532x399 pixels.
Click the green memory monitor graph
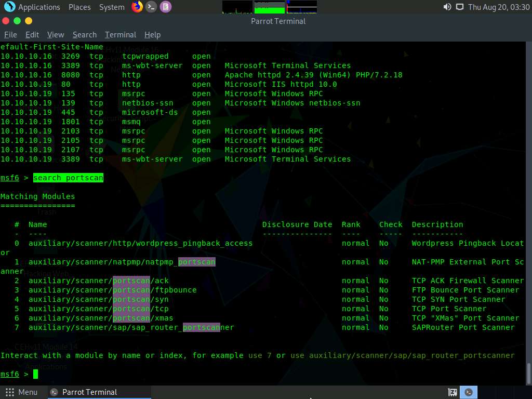click(x=270, y=7)
